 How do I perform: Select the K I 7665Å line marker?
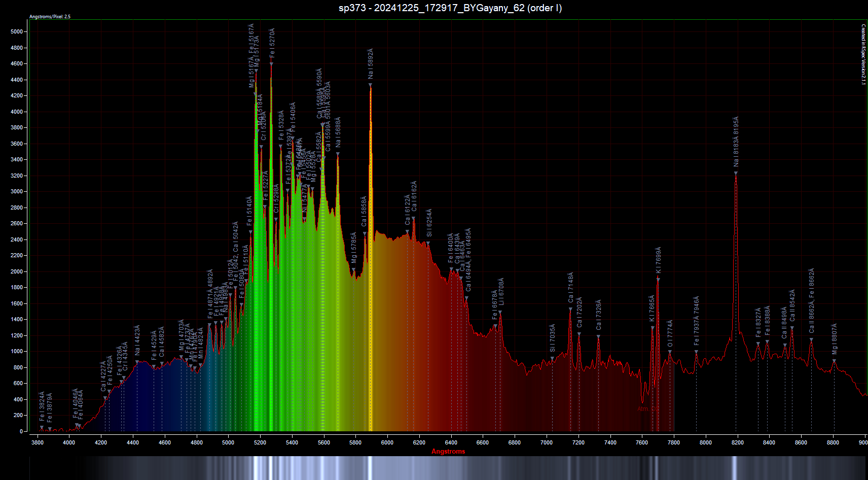pyautogui.click(x=653, y=328)
